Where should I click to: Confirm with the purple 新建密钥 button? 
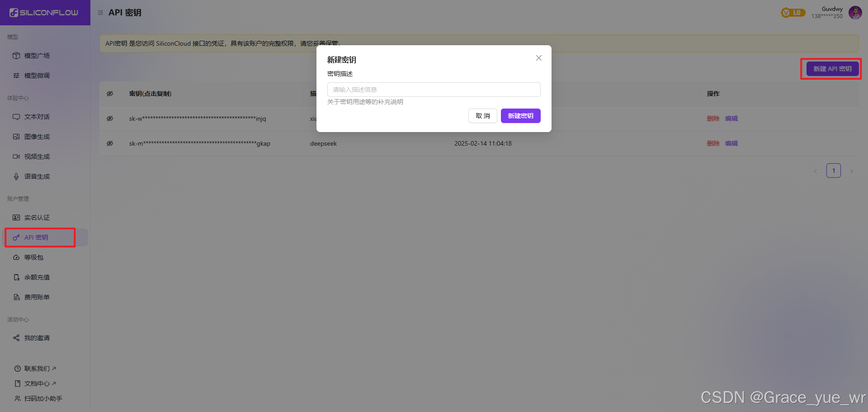pos(520,116)
